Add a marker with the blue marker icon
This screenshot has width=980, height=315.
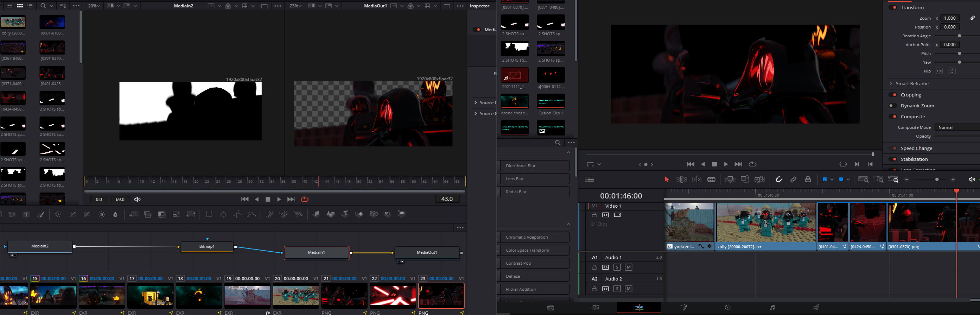tap(841, 179)
